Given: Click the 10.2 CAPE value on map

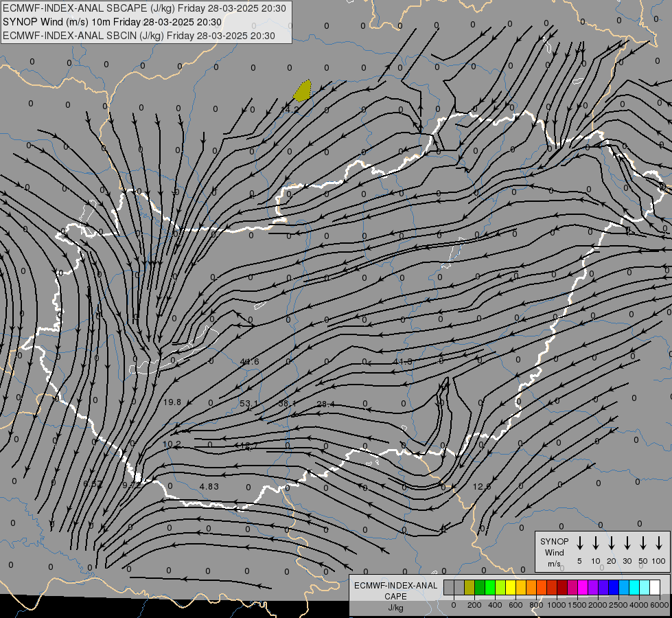Looking at the screenshot, I should (x=172, y=444).
